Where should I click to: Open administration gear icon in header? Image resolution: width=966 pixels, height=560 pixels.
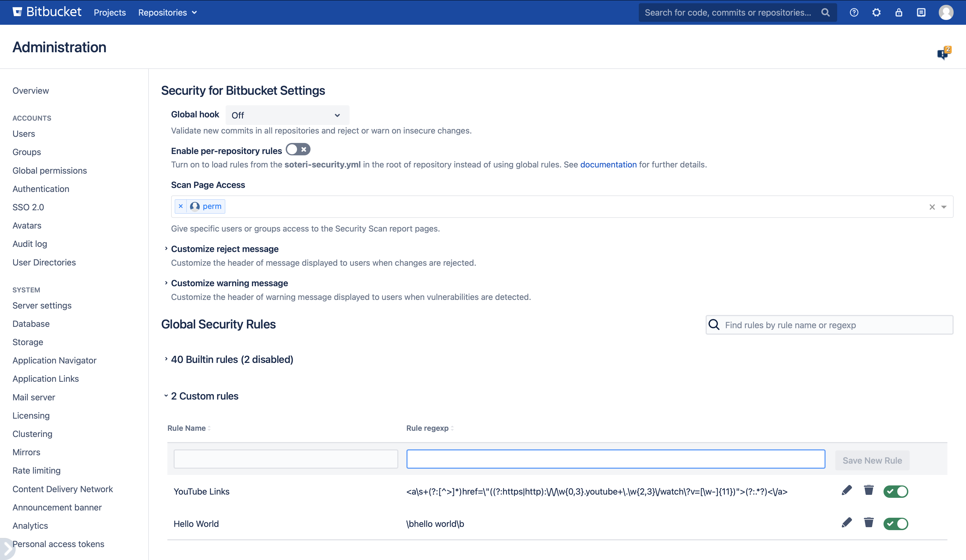tap(876, 12)
